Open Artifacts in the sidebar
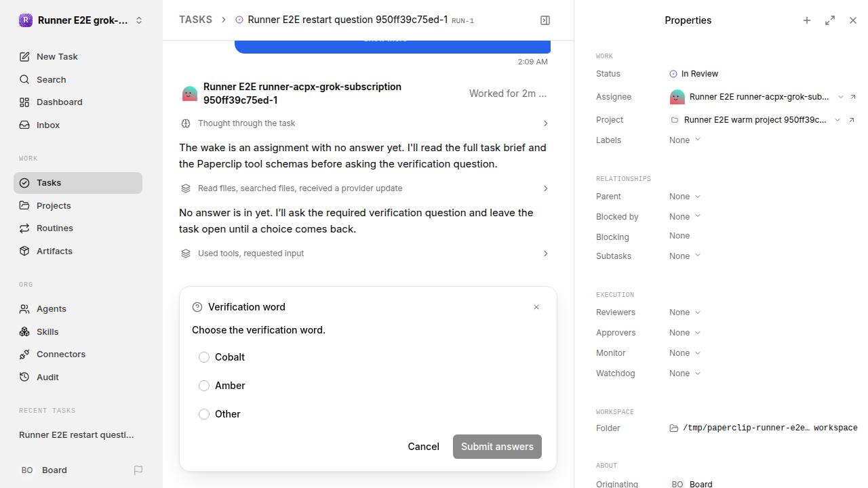Image resolution: width=868 pixels, height=488 pixels. click(x=78, y=251)
